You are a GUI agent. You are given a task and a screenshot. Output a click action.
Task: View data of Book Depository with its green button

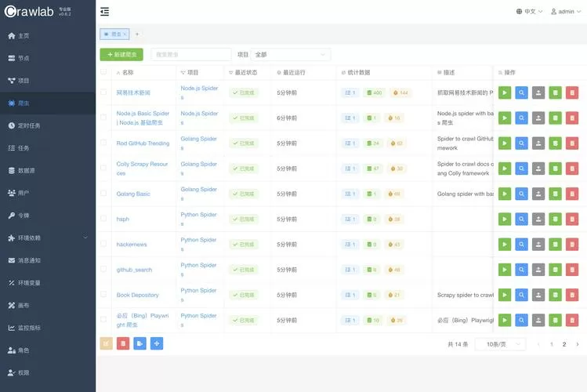(555, 295)
